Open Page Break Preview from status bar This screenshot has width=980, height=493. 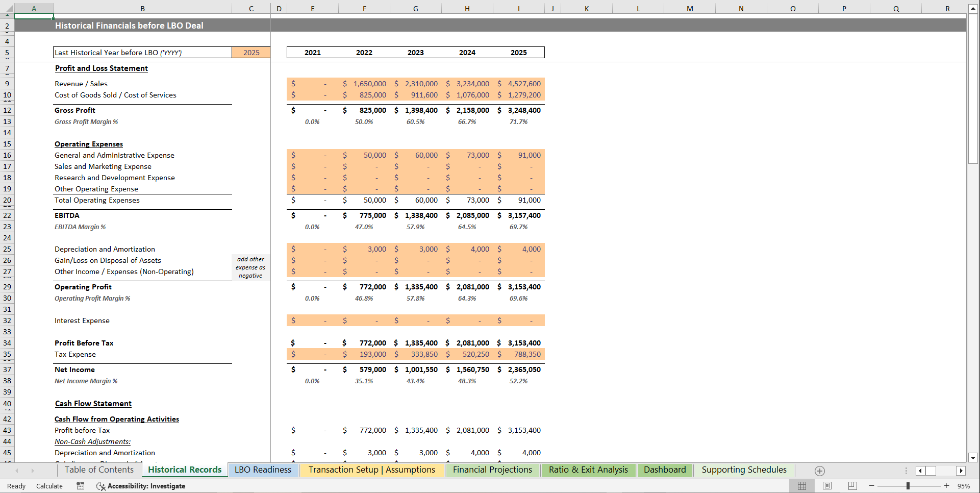point(852,486)
